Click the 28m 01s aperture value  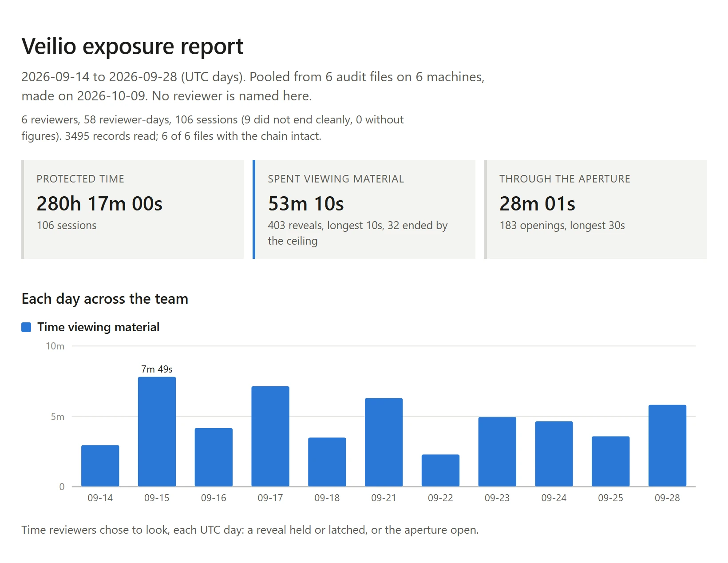537,204
